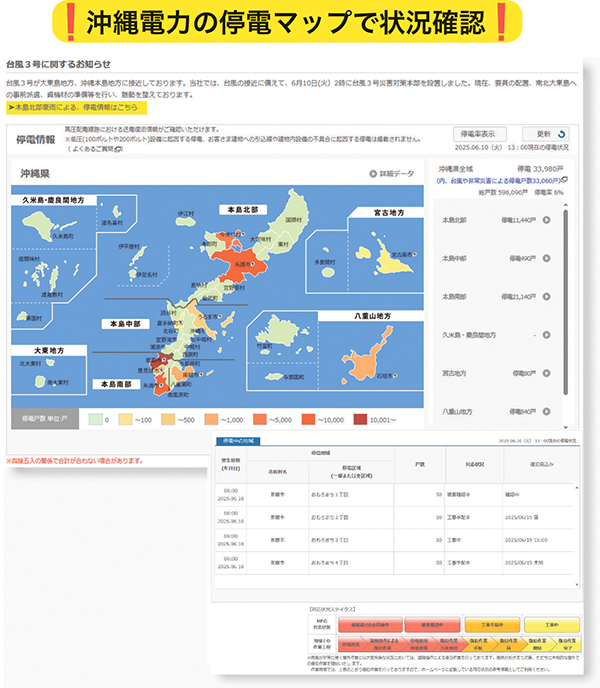Click the 2025/06/19 15:00 recovery cell

pos(538,540)
